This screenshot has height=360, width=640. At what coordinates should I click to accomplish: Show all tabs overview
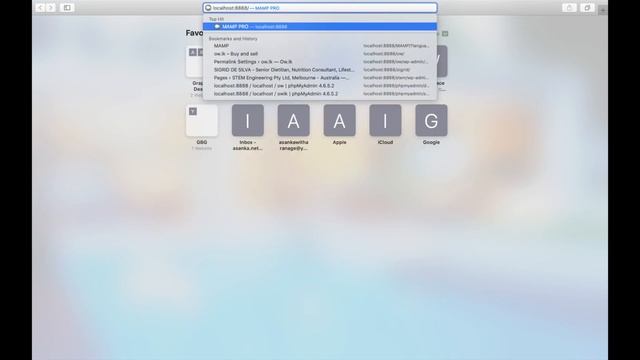[x=587, y=7]
